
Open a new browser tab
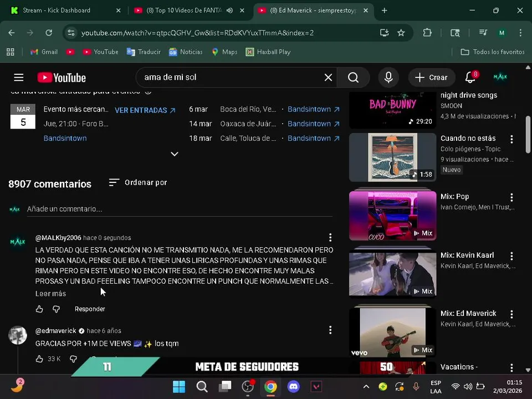(384, 11)
